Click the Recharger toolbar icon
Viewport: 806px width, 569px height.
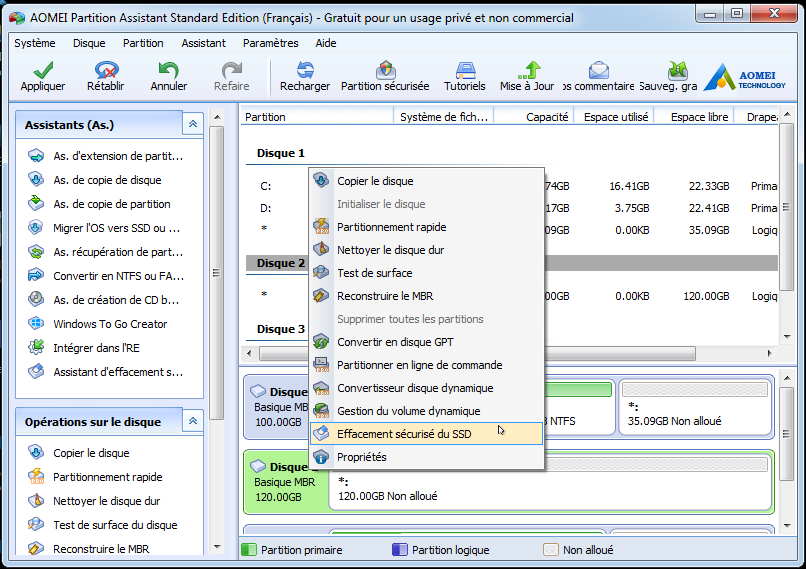click(x=305, y=76)
